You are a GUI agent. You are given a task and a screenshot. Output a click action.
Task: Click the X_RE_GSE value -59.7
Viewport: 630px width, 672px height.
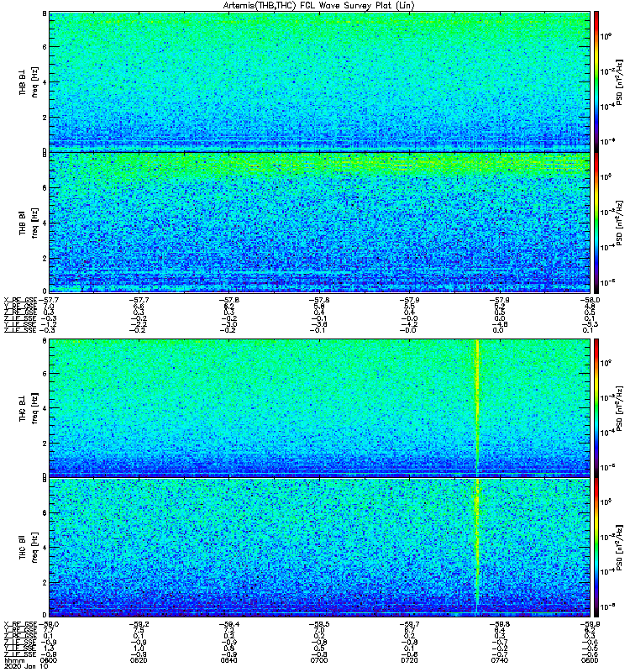click(x=410, y=624)
